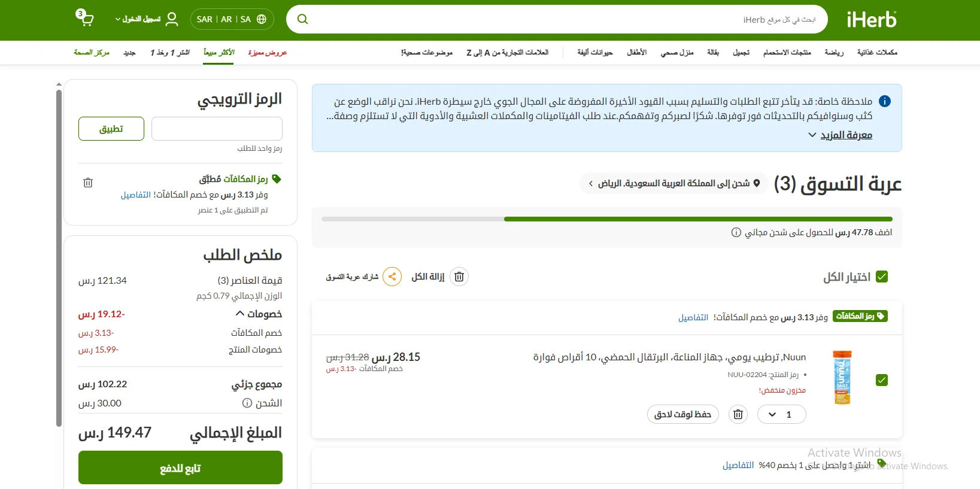Click the globe language region icon
The width and height of the screenshot is (980, 489).
[262, 19]
